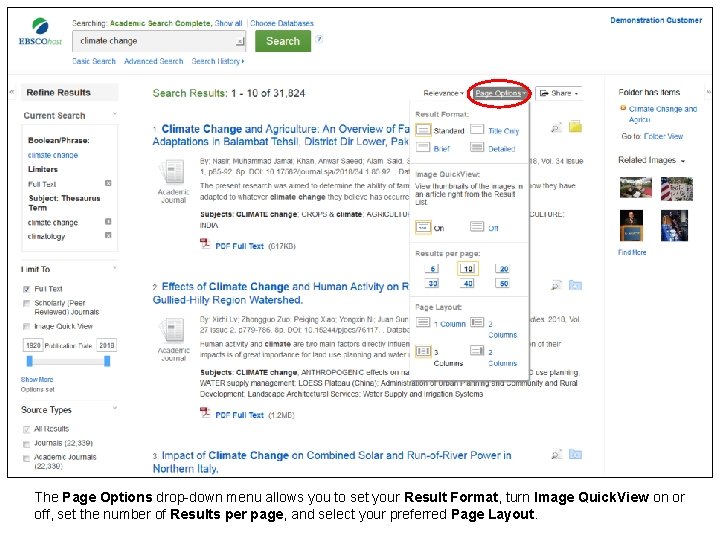Click 1920 publication start year field
The image size is (720, 540).
pos(33,345)
